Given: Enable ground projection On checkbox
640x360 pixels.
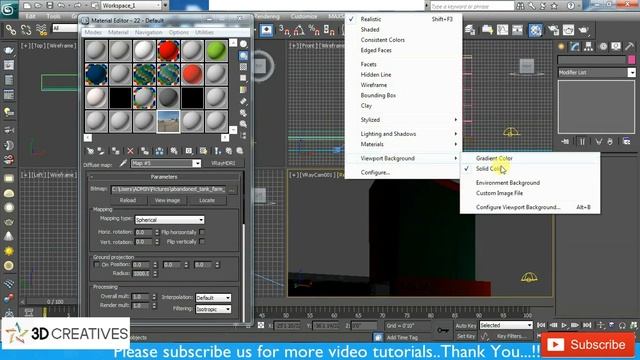Looking at the screenshot, I should (96, 264).
